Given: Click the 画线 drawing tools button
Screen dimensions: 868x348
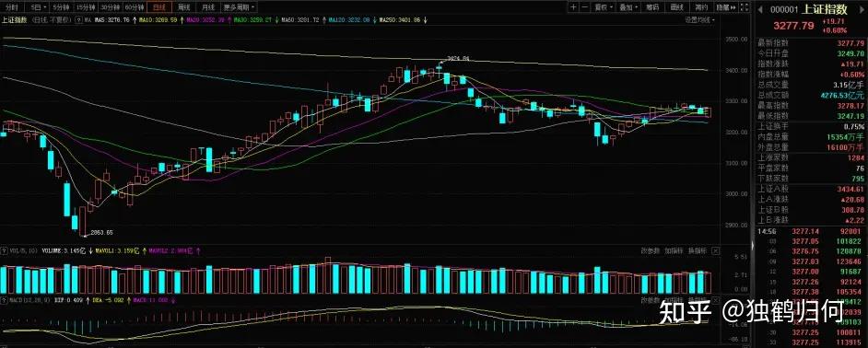Looking at the screenshot, I should (676, 7).
